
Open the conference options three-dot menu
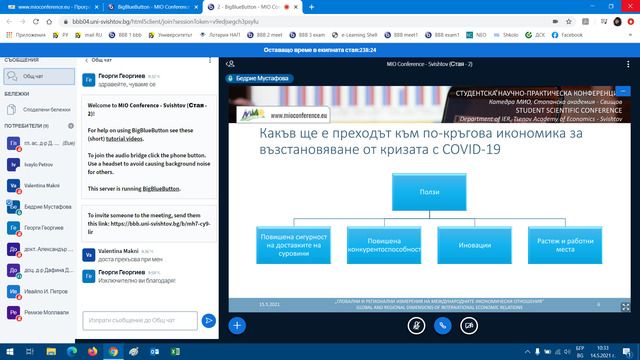click(628, 64)
